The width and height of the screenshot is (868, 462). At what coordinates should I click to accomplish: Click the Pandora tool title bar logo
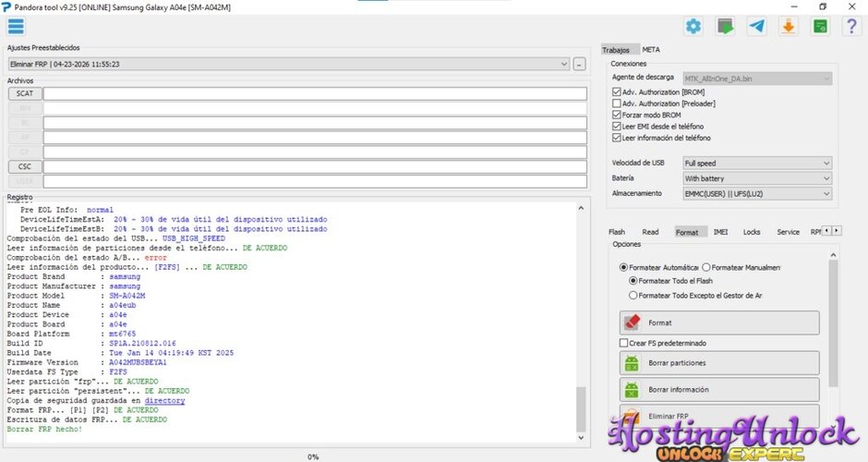click(x=6, y=7)
